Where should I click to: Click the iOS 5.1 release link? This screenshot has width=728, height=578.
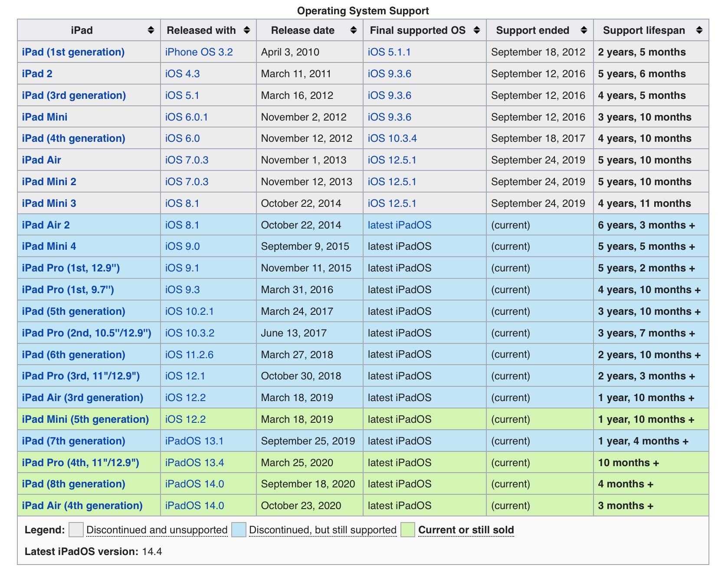coord(182,95)
